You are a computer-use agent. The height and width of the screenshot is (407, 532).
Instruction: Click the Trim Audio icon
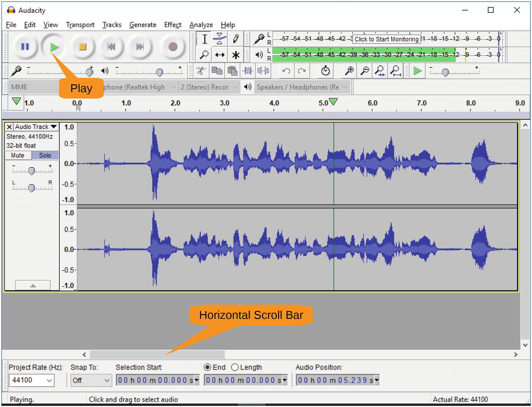[x=248, y=71]
